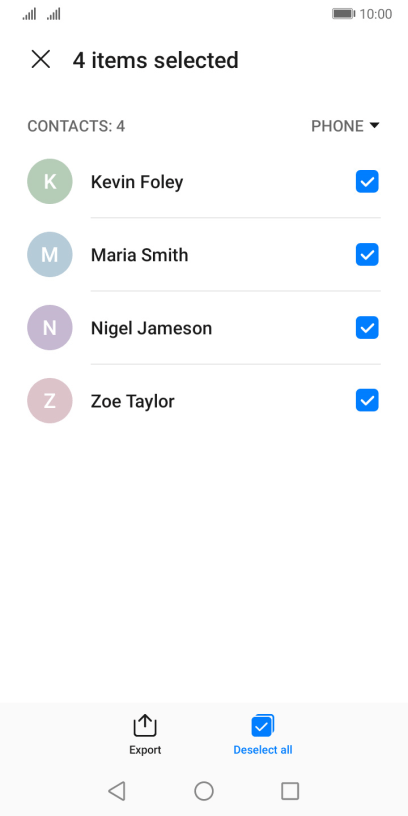
Task: Select the Nigel Jameson contact name
Action: point(151,328)
